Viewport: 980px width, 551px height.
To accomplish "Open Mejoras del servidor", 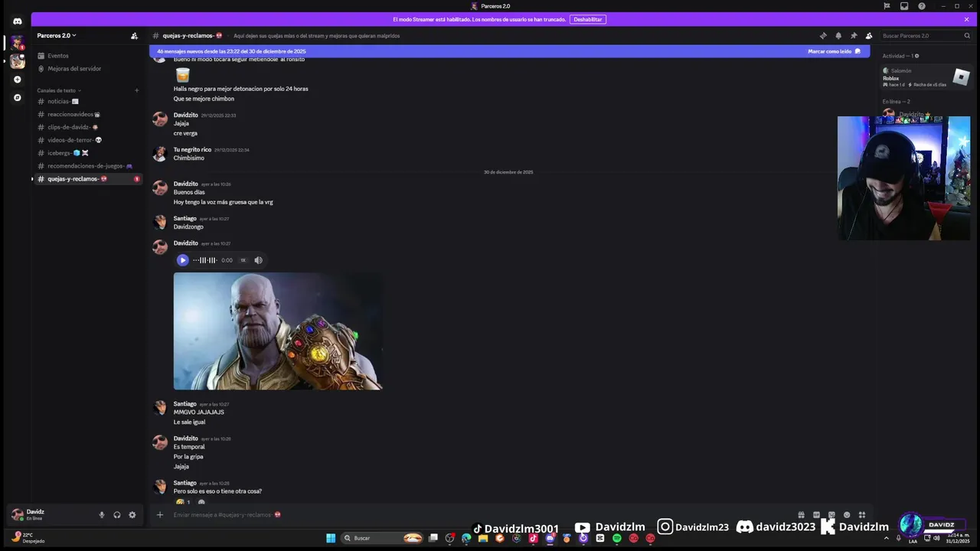I will click(87, 69).
